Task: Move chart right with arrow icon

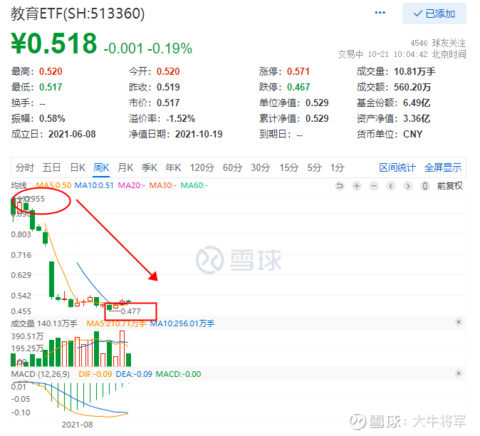Action: tap(408, 186)
